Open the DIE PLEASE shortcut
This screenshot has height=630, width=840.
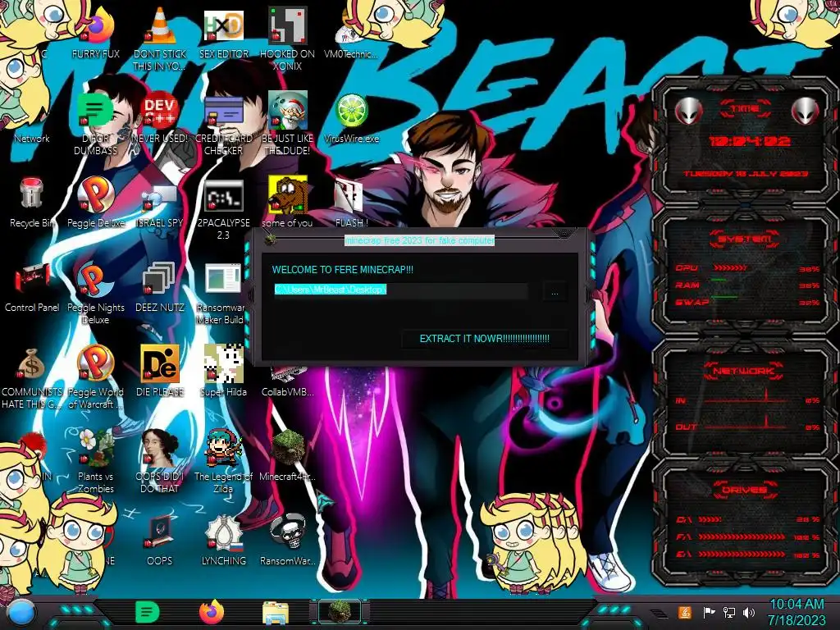[x=160, y=364]
